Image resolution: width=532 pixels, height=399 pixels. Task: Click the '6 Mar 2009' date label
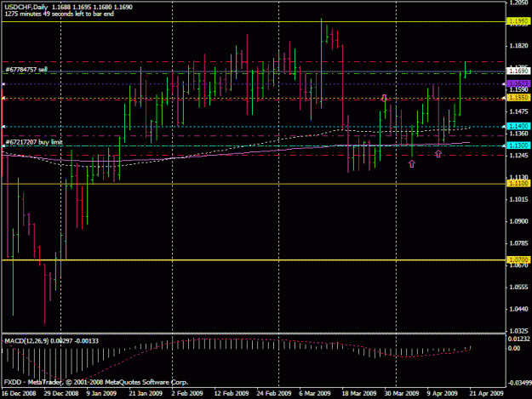point(314,393)
